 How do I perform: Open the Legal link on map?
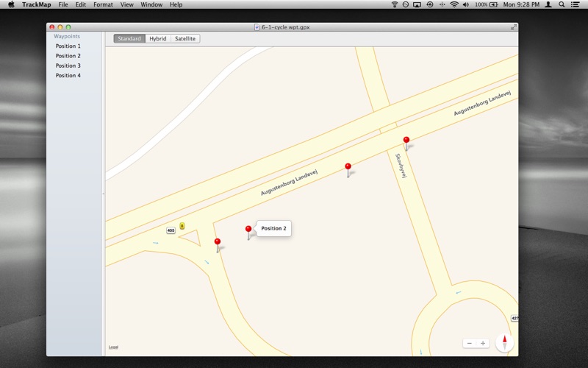tap(113, 347)
